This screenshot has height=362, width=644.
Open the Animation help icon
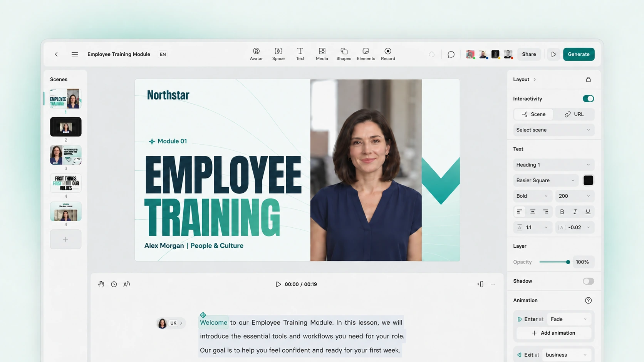[588, 300]
